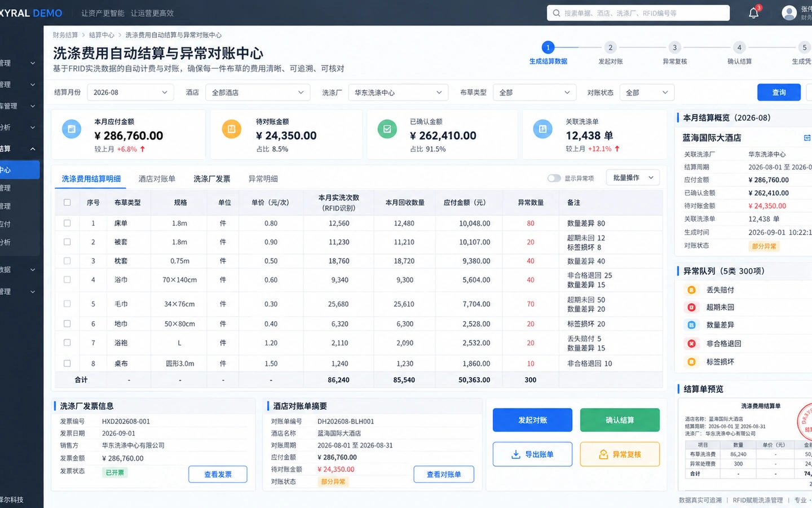This screenshot has height=508, width=812.
Task: Click step 4 确认结算 circle
Action: pos(739,47)
